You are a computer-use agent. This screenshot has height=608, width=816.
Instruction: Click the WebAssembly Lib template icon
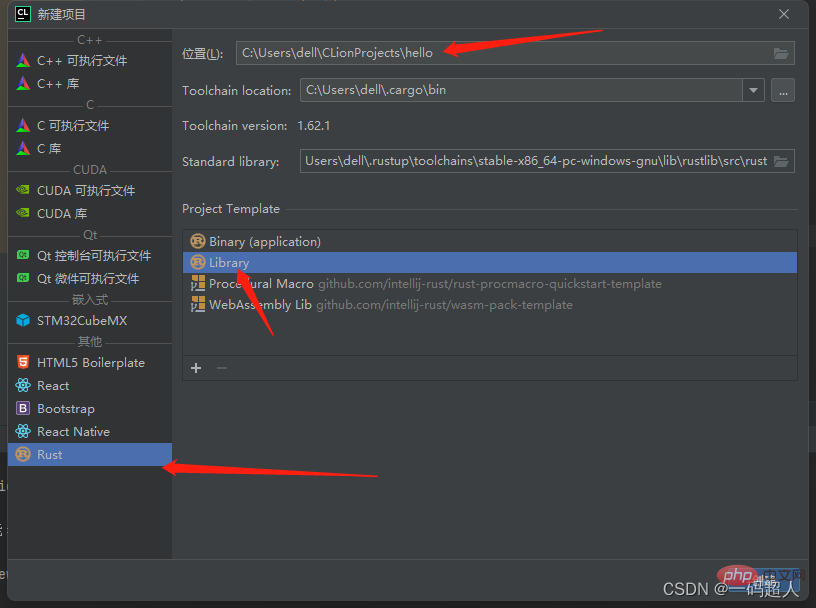(x=198, y=304)
